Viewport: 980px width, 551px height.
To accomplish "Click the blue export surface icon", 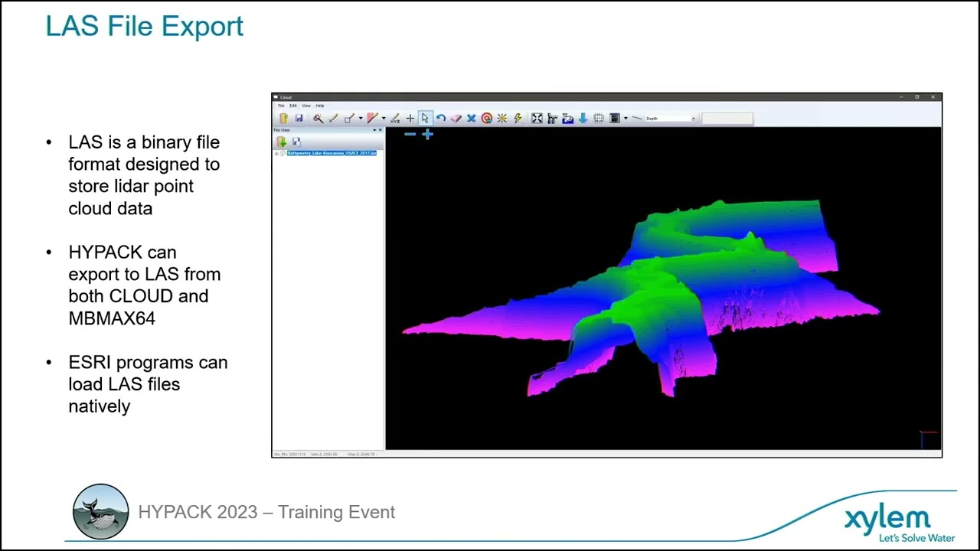I will [x=567, y=118].
